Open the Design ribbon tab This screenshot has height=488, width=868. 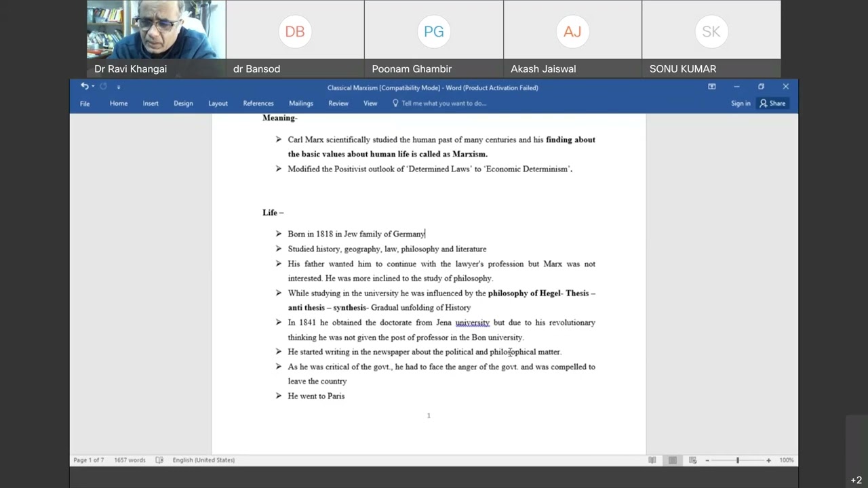[x=183, y=104]
